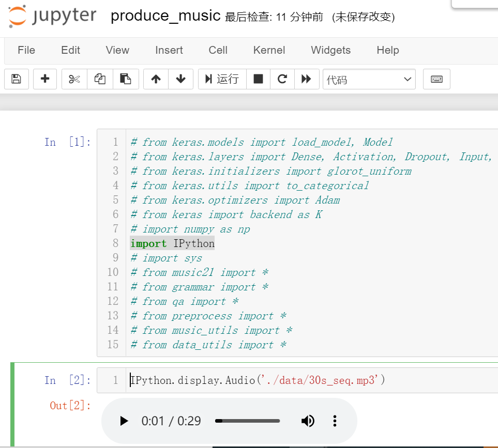
Task: Copy selected cells with copy icon
Action: (x=99, y=79)
